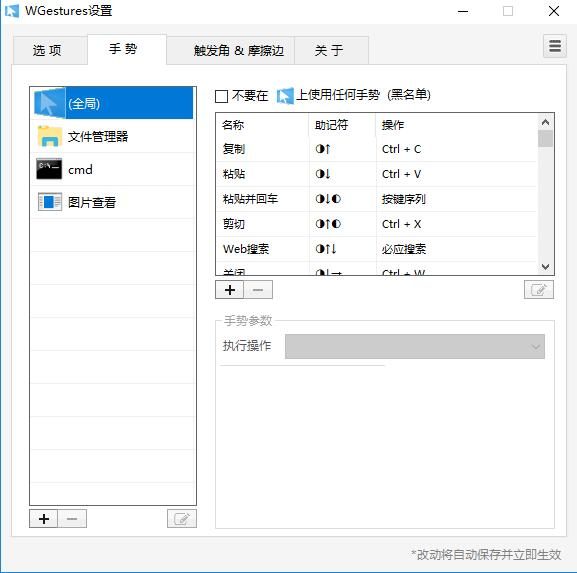Click gesture list scroll down arrow
The image size is (577, 573).
545,266
